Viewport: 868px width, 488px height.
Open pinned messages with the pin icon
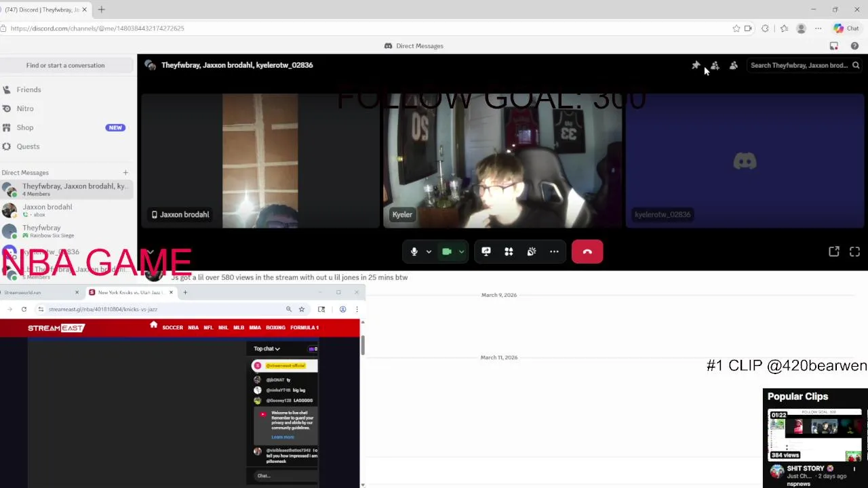coord(696,66)
